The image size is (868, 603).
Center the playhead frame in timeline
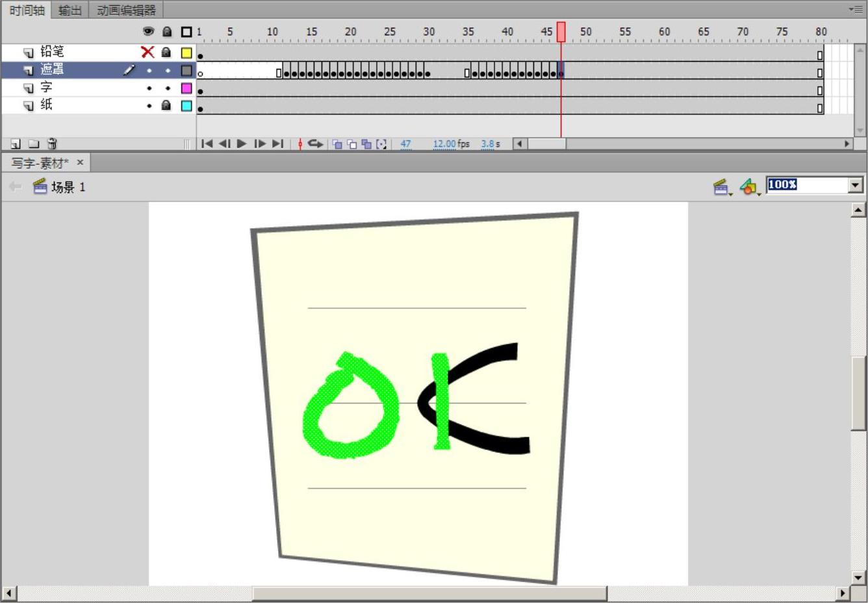[x=300, y=144]
